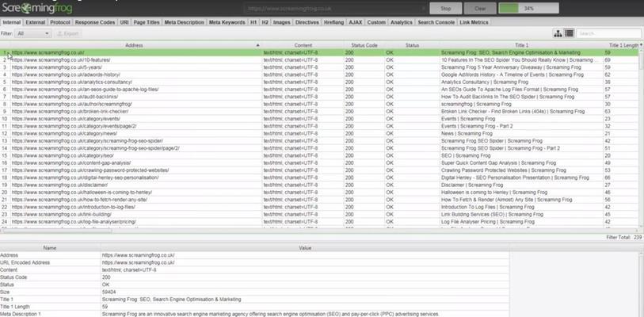
Task: Click title 'News | Screaming Frog'
Action: pyautogui.click(x=467, y=134)
